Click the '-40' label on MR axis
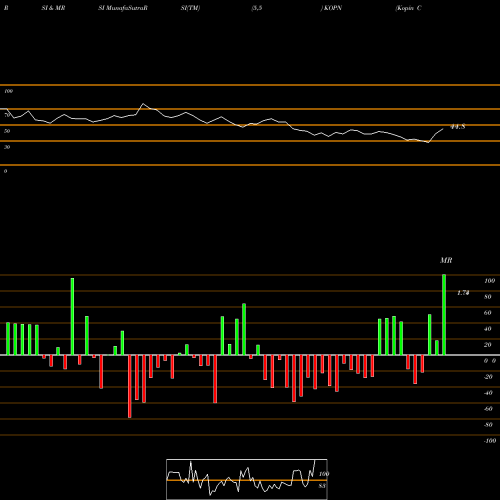The height and width of the screenshot is (500, 500). [488, 393]
